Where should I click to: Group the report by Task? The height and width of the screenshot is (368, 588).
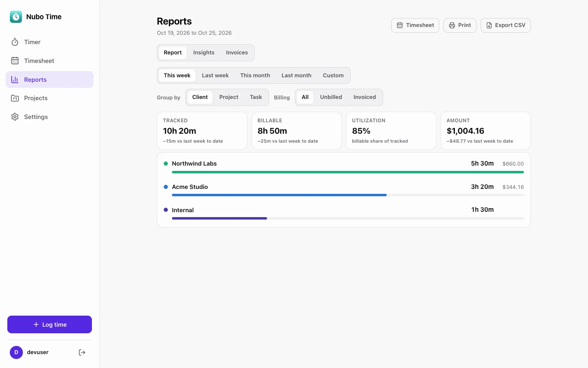click(x=256, y=97)
